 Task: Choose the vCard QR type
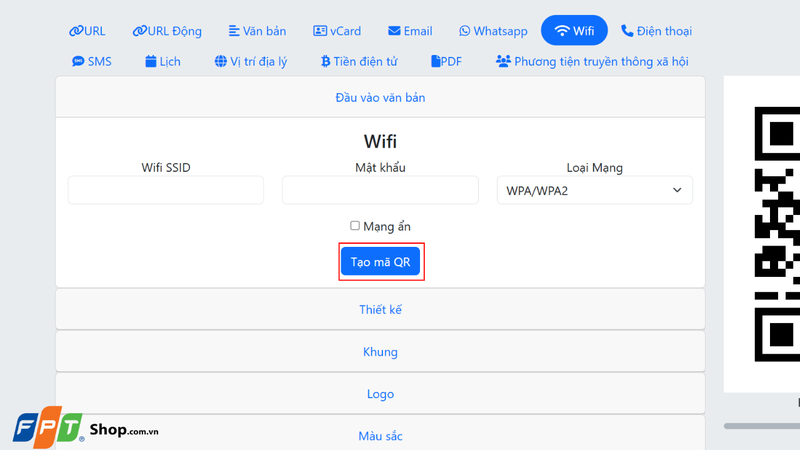[337, 31]
